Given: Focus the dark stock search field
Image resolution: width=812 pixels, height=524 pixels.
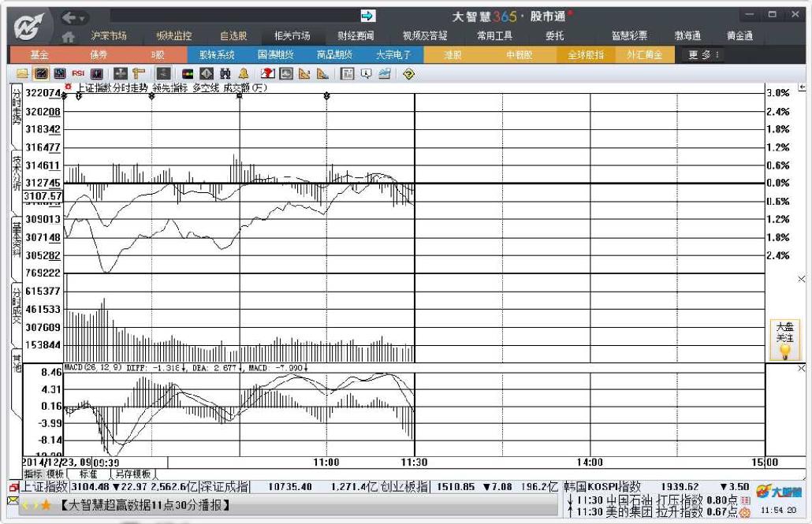Looking at the screenshot, I should tap(235, 16).
